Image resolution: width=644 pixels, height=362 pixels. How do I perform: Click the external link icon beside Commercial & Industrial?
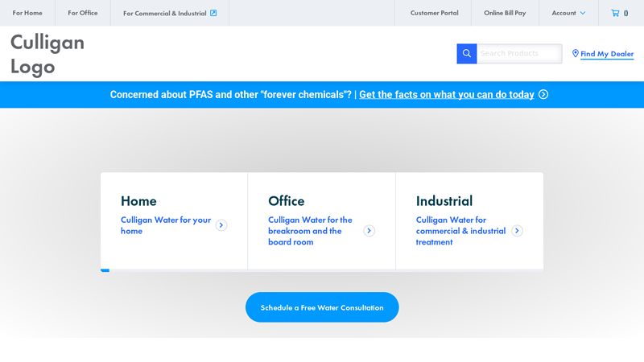coord(213,13)
